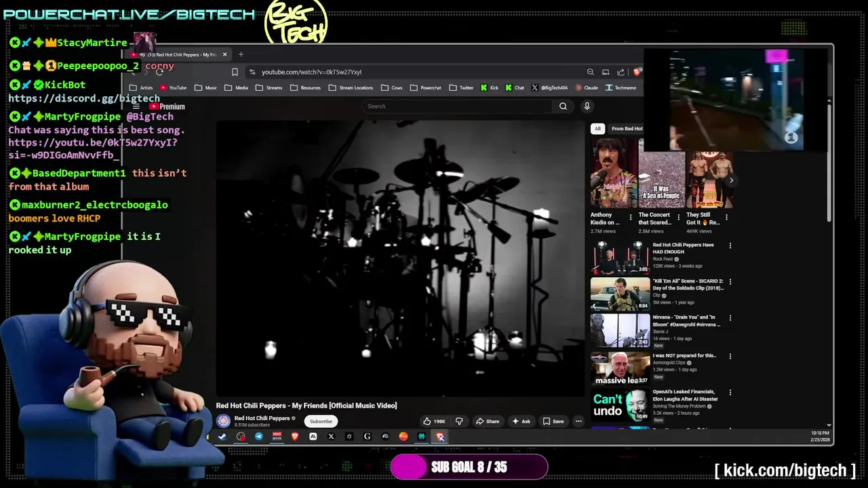Image resolution: width=868 pixels, height=488 pixels.
Task: Click inside the YouTube search field
Action: (458, 106)
